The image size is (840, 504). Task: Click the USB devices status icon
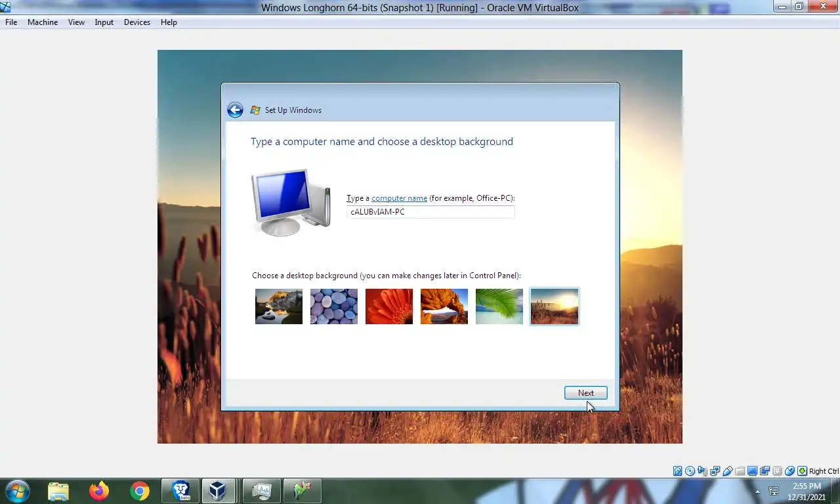coord(728,471)
